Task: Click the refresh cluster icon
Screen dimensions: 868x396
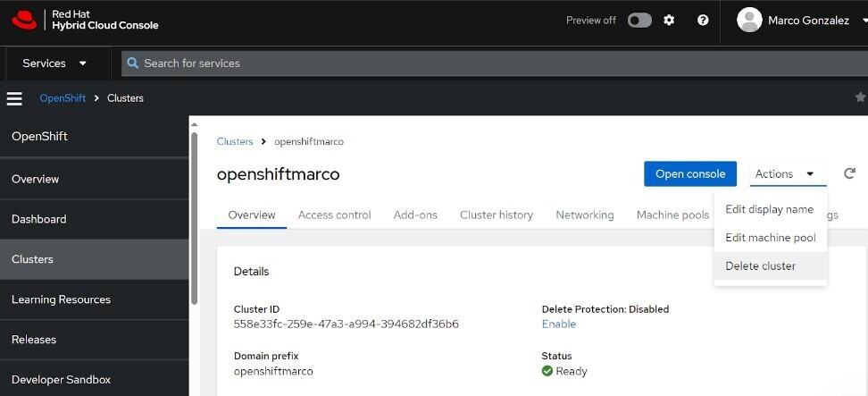Action: (x=849, y=173)
